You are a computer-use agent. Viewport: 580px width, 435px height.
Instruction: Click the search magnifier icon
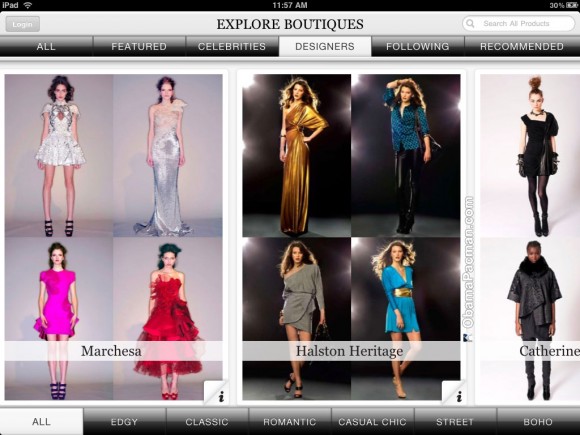point(470,24)
